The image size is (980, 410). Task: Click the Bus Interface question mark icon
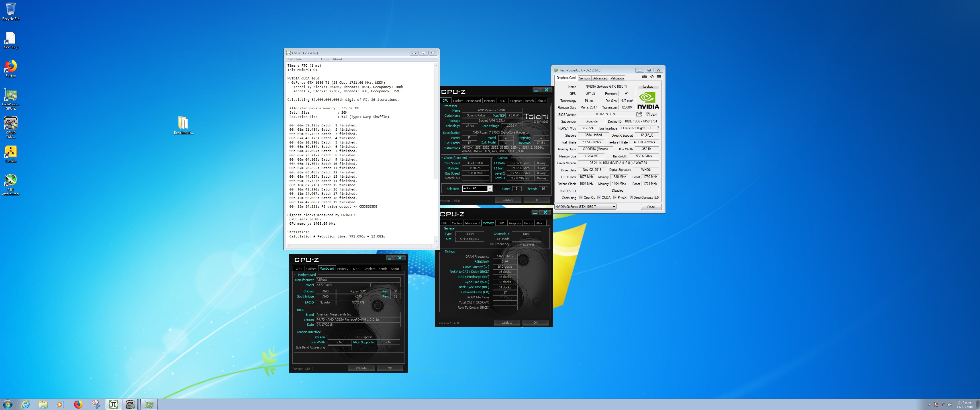tap(658, 128)
